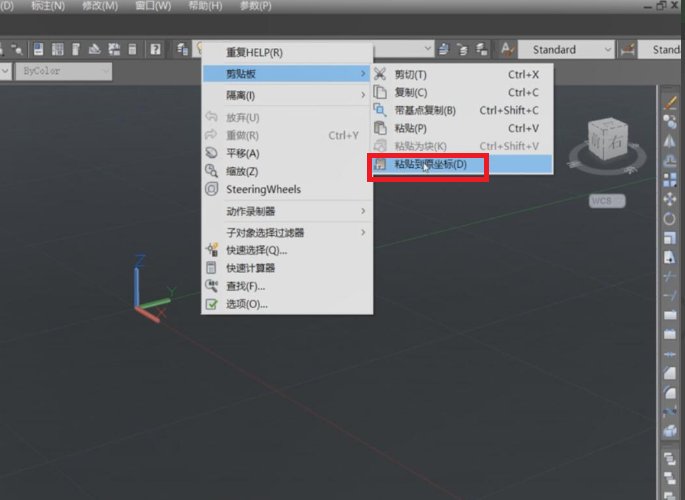685x500 pixels.
Task: Expand the 隔离(I) submenu
Action: (287, 95)
